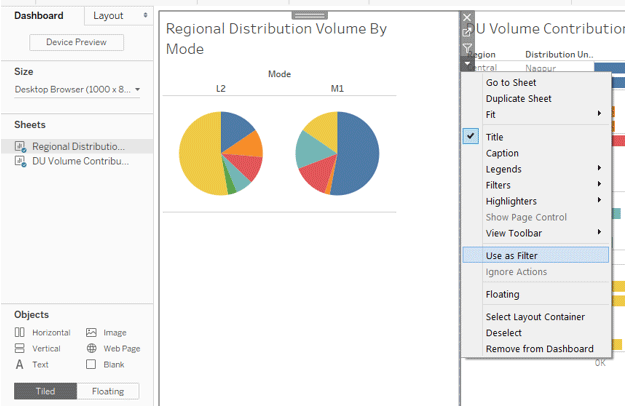Uncheck the Title option in menu
Viewport: 629px width, 418px height.
tap(494, 137)
